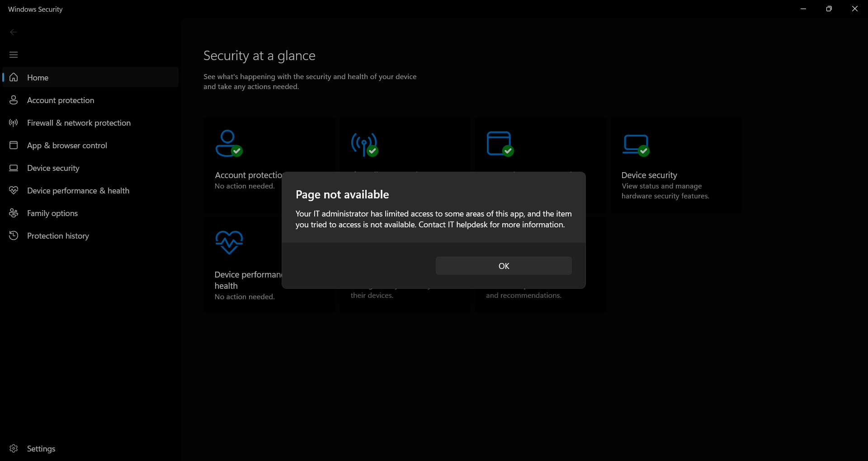
Task: Click the Account protection card person icon
Action: click(229, 143)
